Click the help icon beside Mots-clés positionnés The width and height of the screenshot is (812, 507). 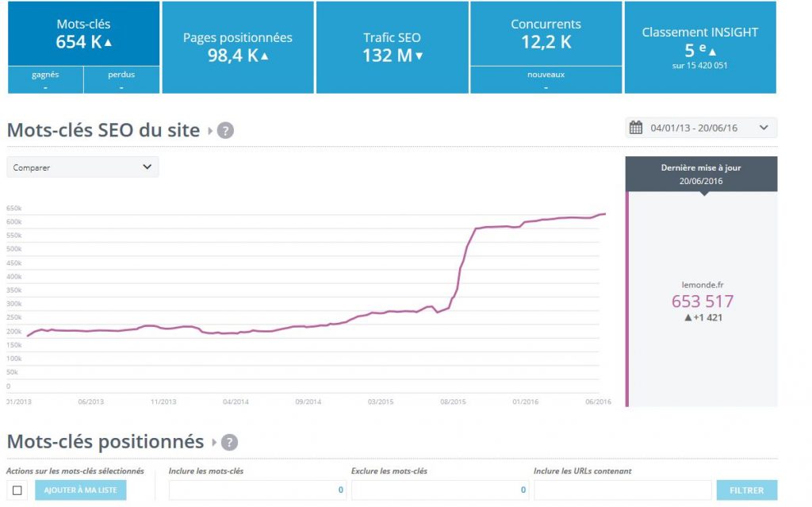point(230,443)
